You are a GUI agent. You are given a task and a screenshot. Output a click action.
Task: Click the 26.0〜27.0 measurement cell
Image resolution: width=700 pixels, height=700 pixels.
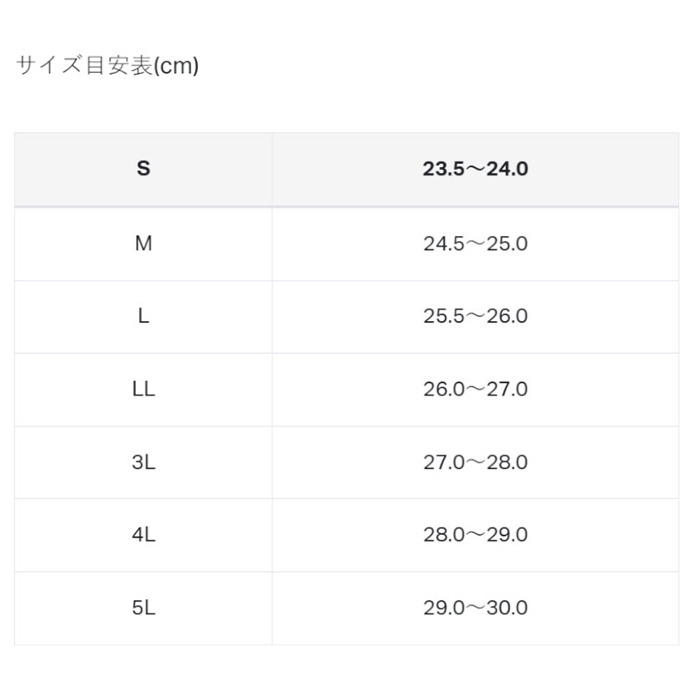click(475, 389)
